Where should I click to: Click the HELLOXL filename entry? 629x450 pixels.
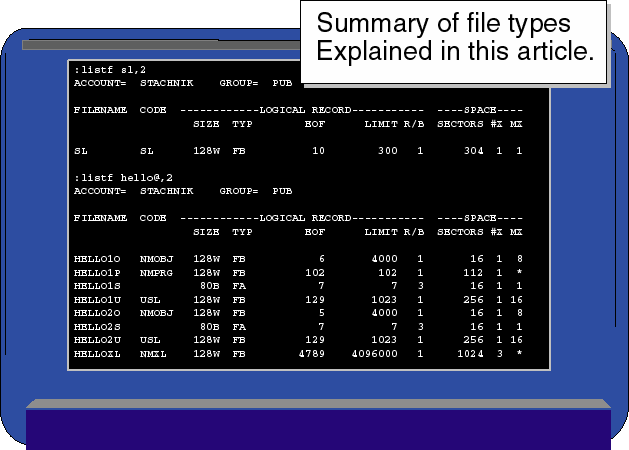click(96, 353)
